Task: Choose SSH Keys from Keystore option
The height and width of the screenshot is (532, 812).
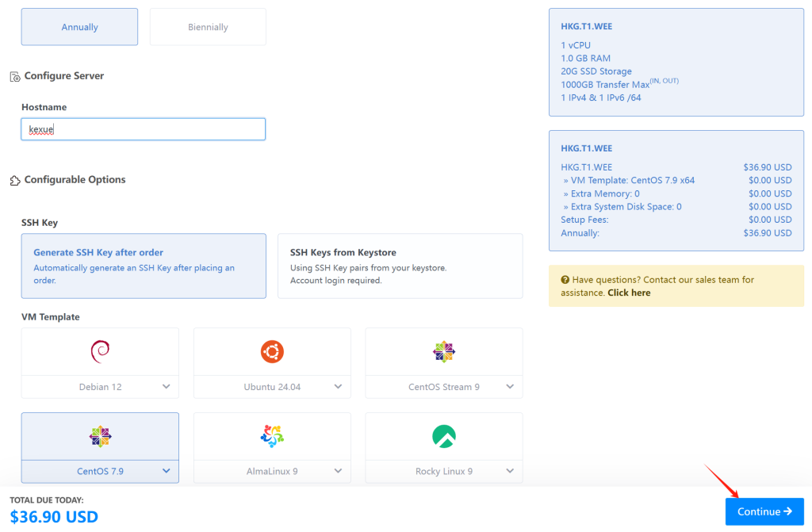Action: click(400, 266)
